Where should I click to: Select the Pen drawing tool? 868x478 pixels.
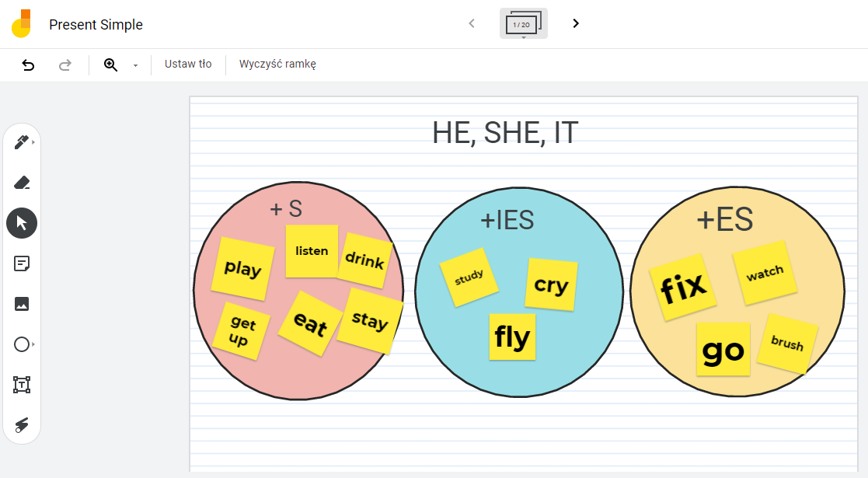point(22,142)
